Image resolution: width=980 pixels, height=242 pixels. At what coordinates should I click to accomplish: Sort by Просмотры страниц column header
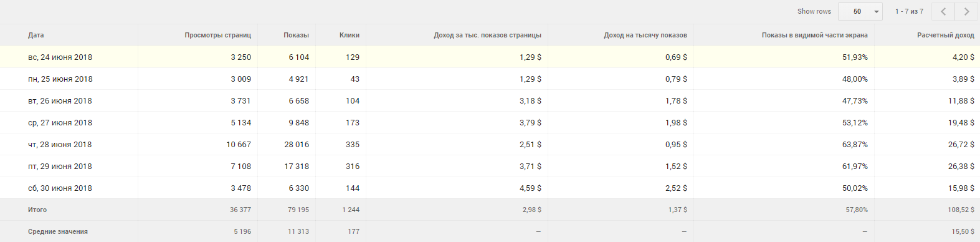[x=218, y=35]
